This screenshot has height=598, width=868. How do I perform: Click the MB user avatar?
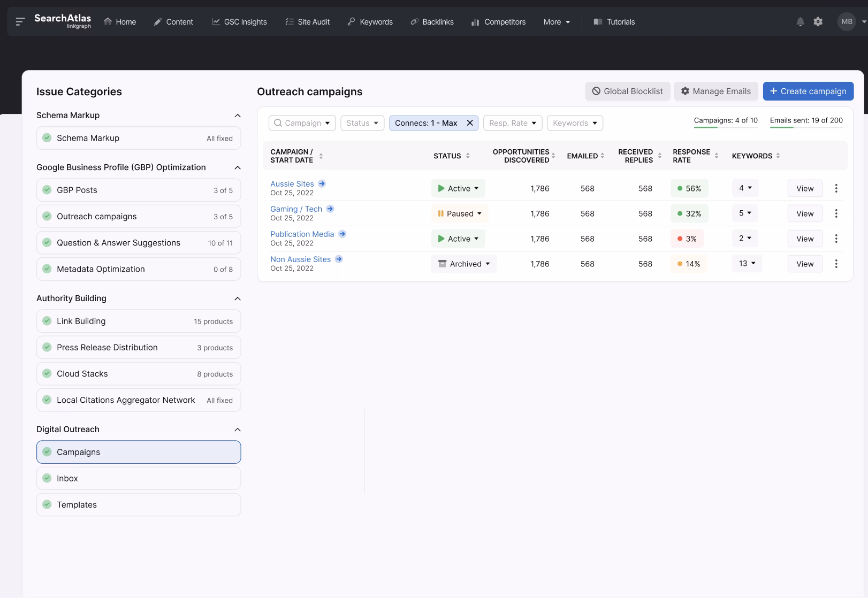pyautogui.click(x=846, y=22)
